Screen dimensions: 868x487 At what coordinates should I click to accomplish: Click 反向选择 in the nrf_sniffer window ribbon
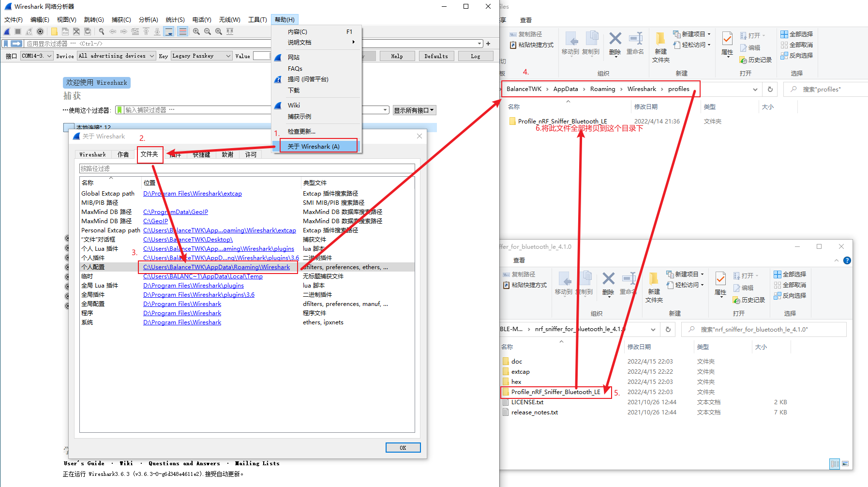click(x=790, y=296)
